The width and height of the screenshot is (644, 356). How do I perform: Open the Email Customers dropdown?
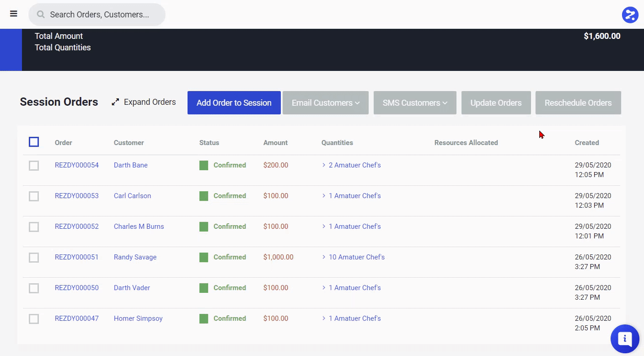click(x=326, y=103)
